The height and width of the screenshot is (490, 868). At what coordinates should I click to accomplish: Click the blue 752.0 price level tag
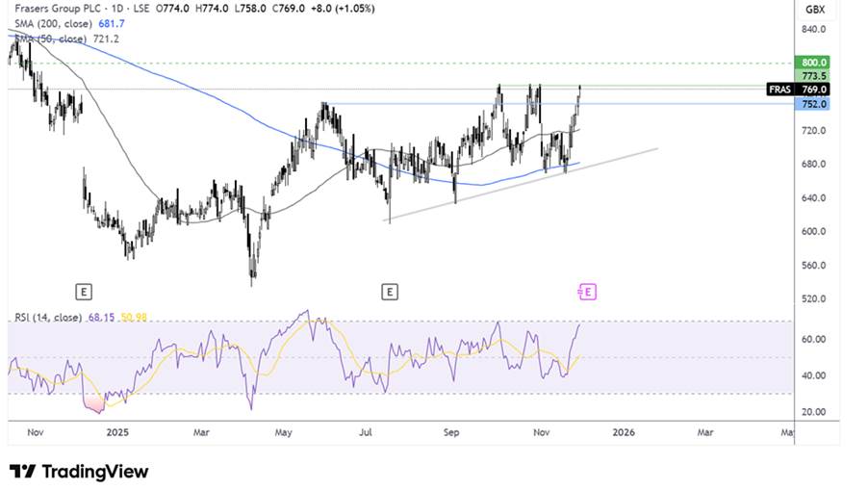813,104
